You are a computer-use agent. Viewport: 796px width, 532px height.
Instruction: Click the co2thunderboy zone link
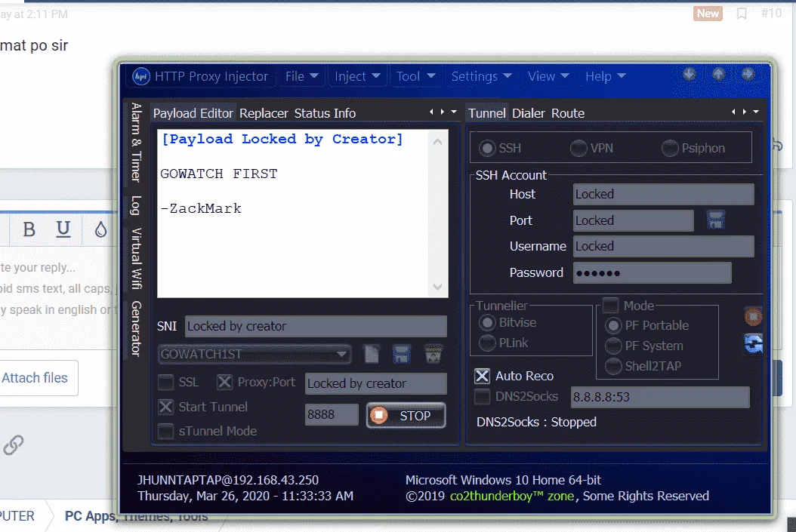coord(512,496)
